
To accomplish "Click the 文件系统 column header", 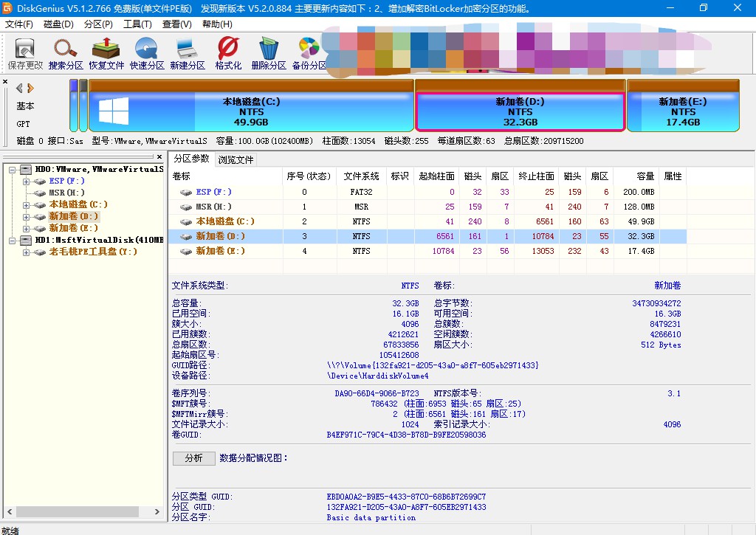I will [362, 176].
